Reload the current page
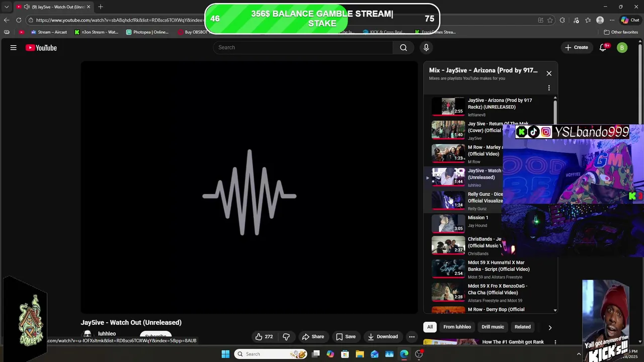Viewport: 644px width, 362px height. [x=19, y=20]
